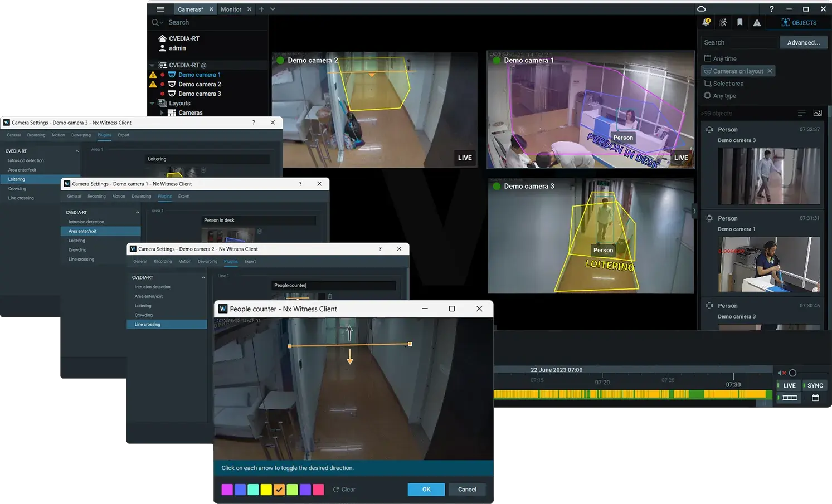Screen dimensions: 832x504
Task: Open the Any time filter dropdown
Action: click(724, 58)
